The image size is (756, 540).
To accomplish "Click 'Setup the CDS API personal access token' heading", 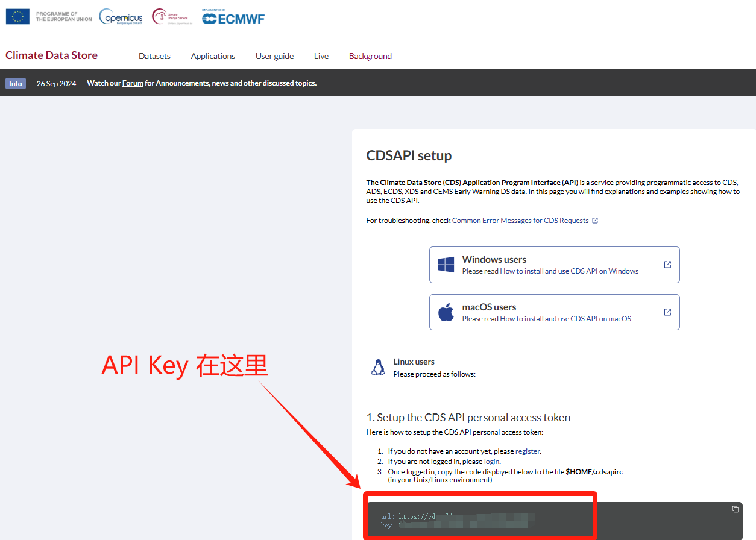I will click(468, 418).
